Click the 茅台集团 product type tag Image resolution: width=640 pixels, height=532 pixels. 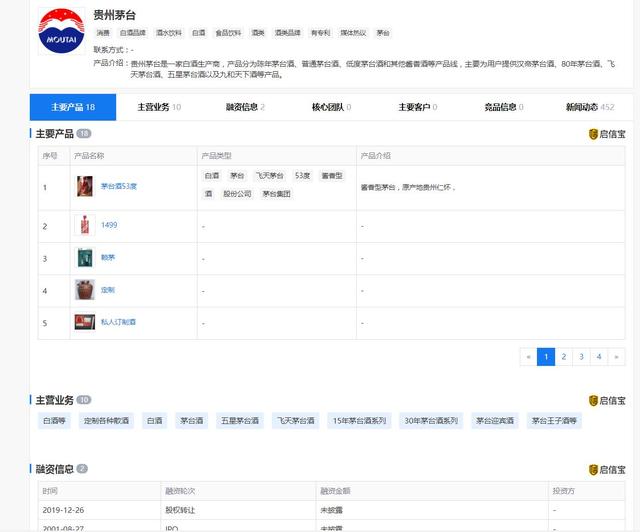pyautogui.click(x=276, y=194)
